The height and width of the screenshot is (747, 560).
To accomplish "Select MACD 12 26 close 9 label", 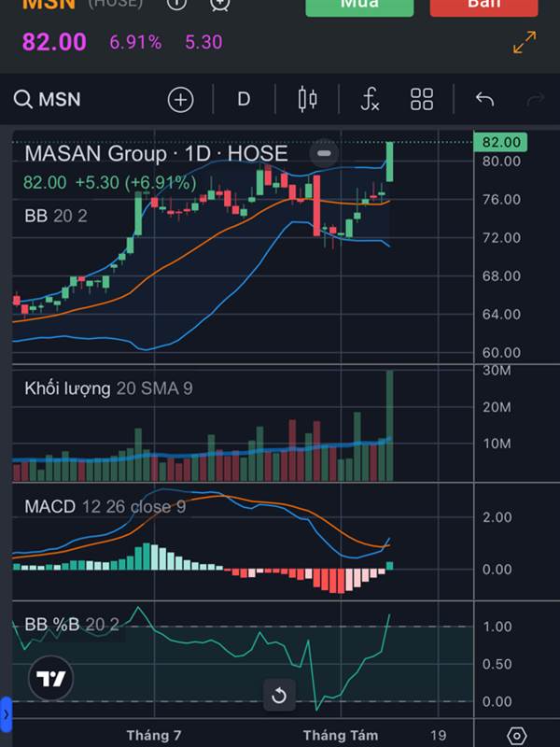I will [105, 506].
